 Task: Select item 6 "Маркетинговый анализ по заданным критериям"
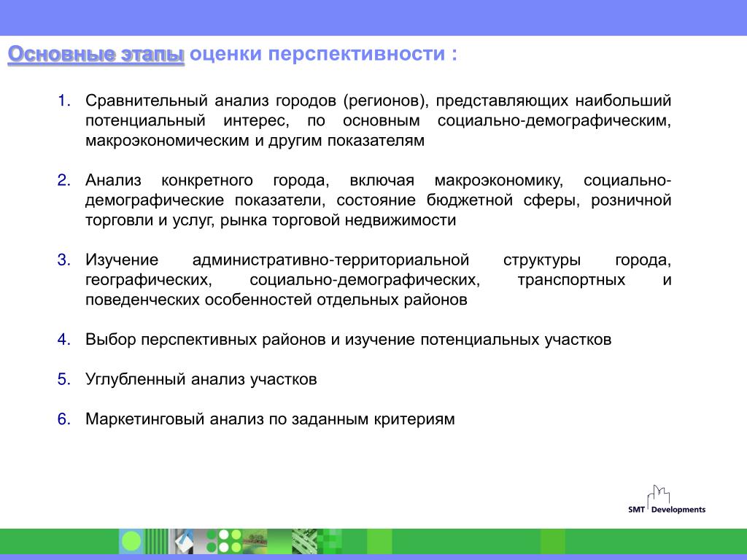[x=270, y=419]
